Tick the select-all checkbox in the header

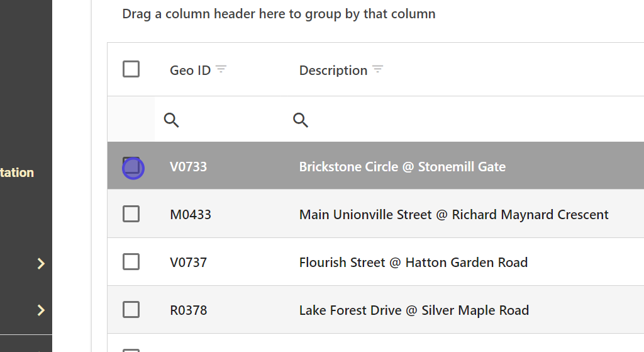[131, 69]
